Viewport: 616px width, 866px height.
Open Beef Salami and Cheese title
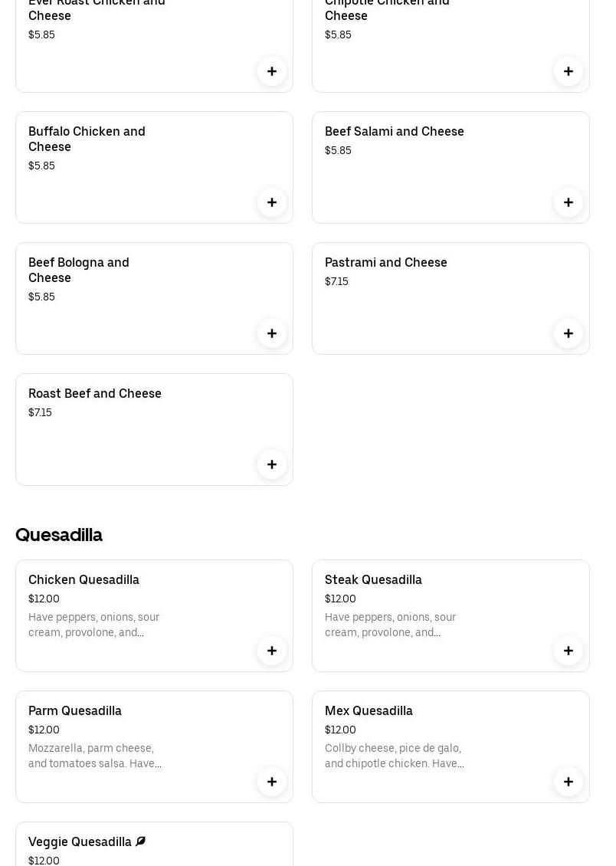394,132
